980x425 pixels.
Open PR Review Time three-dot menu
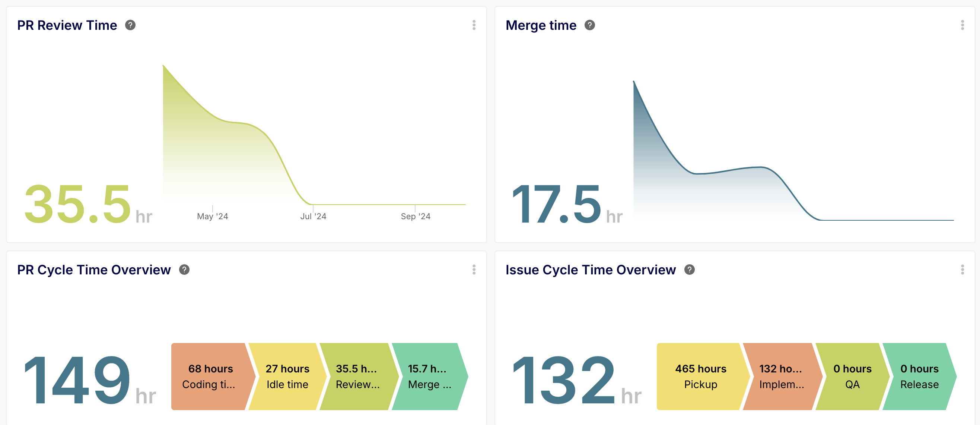pyautogui.click(x=474, y=25)
